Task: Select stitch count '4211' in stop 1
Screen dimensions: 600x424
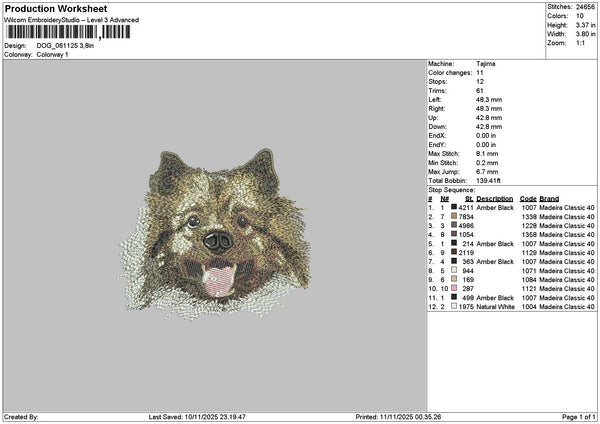Action: (466, 207)
